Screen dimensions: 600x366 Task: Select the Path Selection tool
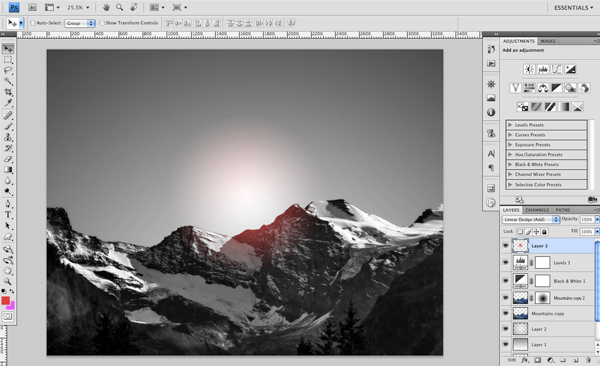[8, 225]
